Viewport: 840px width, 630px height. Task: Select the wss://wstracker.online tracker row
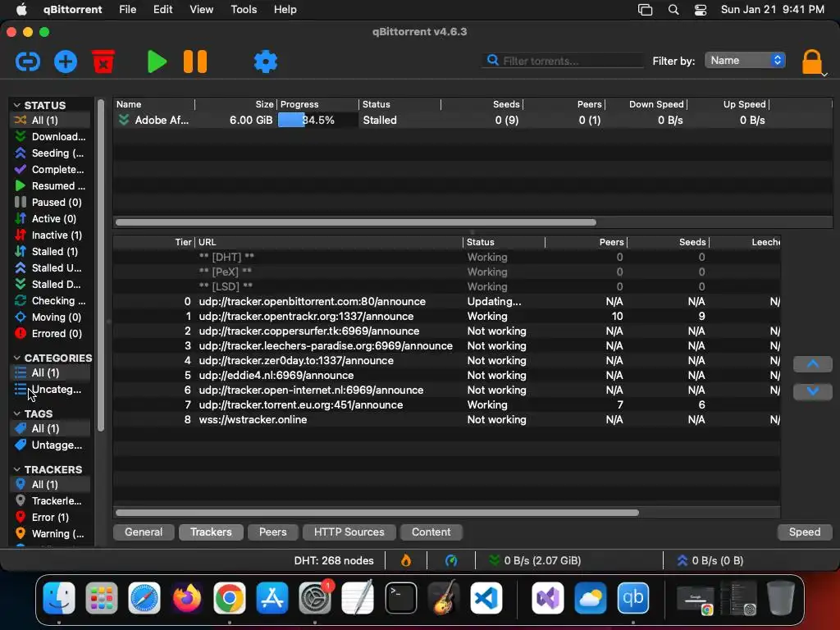(447, 419)
